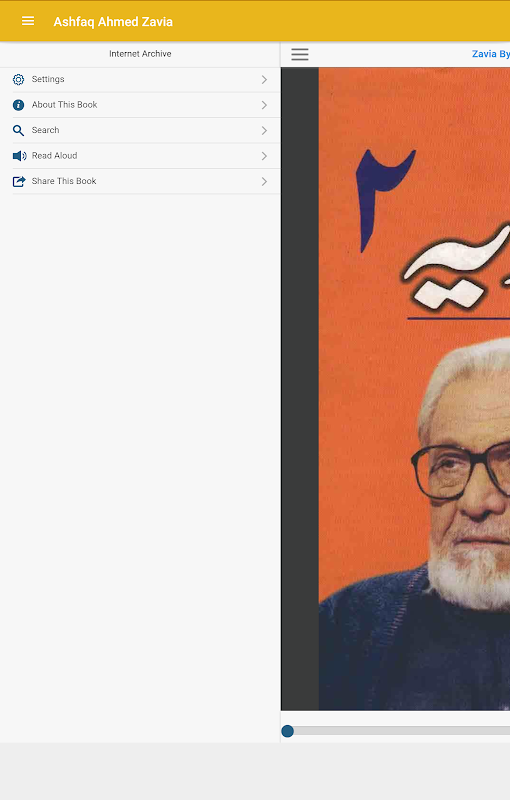510x800 pixels.
Task: Click the page navigation slider handle
Action: (x=288, y=731)
